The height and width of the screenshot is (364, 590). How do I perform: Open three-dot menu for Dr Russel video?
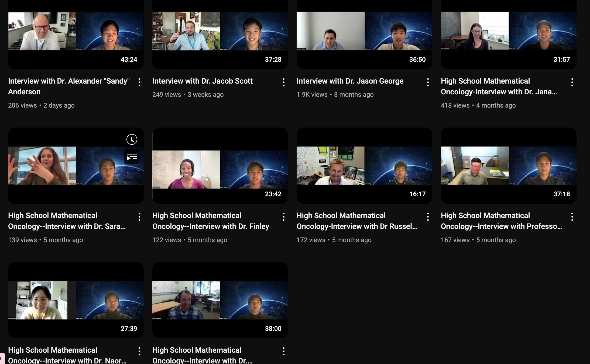pyautogui.click(x=428, y=217)
